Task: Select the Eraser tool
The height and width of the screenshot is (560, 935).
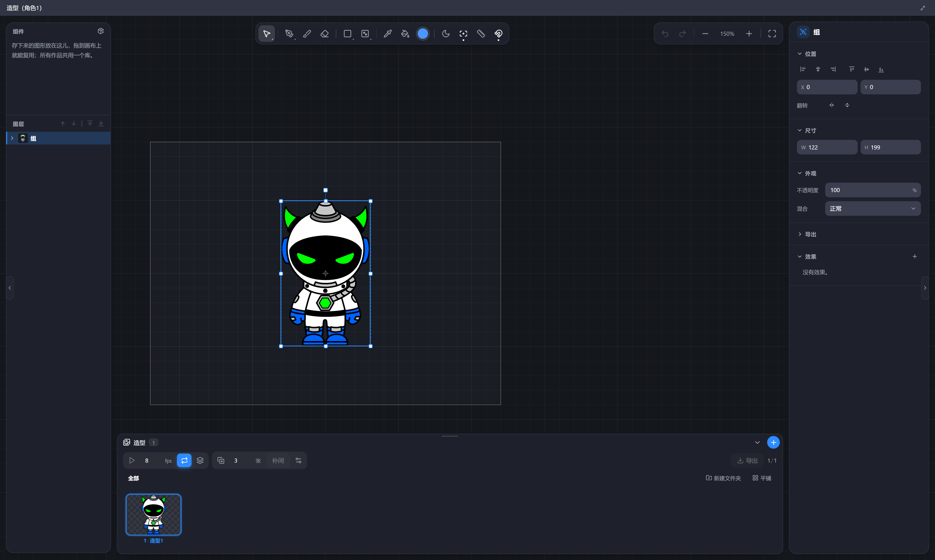Action: [x=325, y=34]
